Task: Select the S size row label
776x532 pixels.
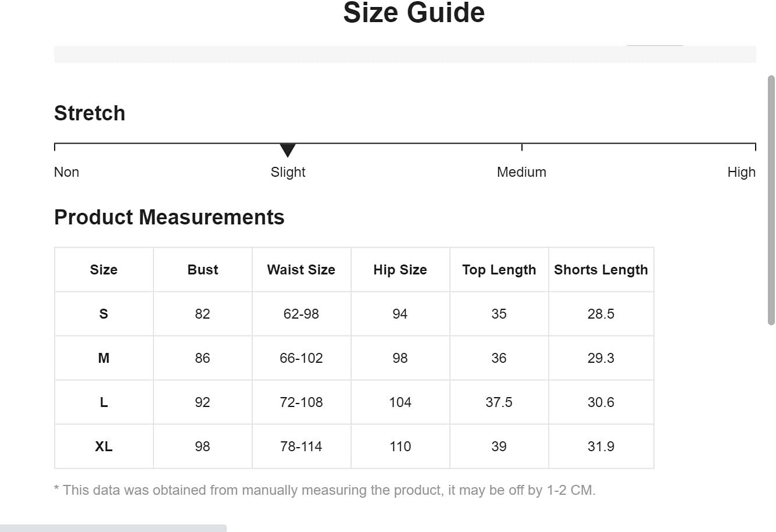Action: [x=104, y=314]
